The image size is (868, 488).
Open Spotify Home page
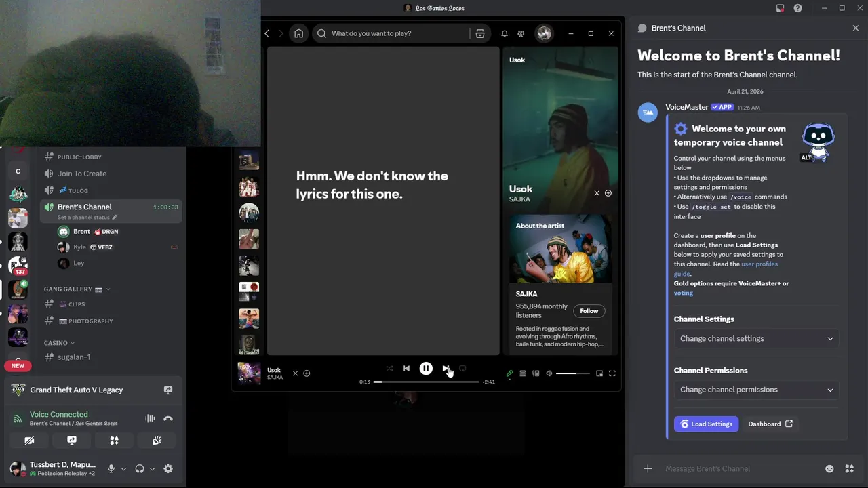point(298,33)
